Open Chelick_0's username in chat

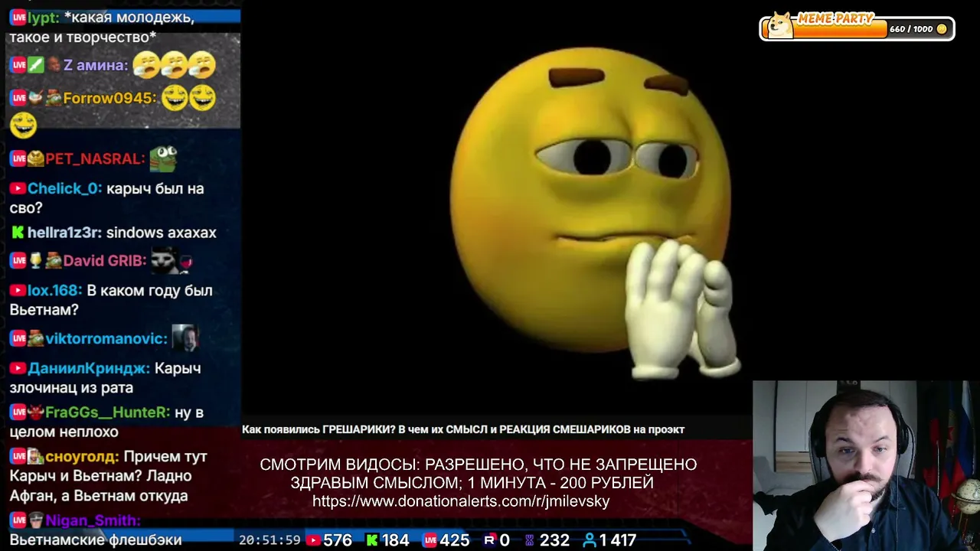pos(65,188)
